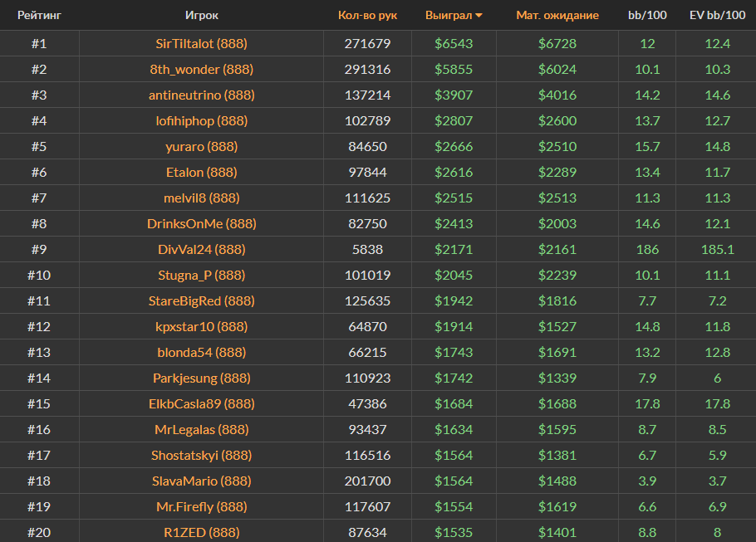
Task: Open SirTiltalot (888) player profile
Action: coord(201,43)
